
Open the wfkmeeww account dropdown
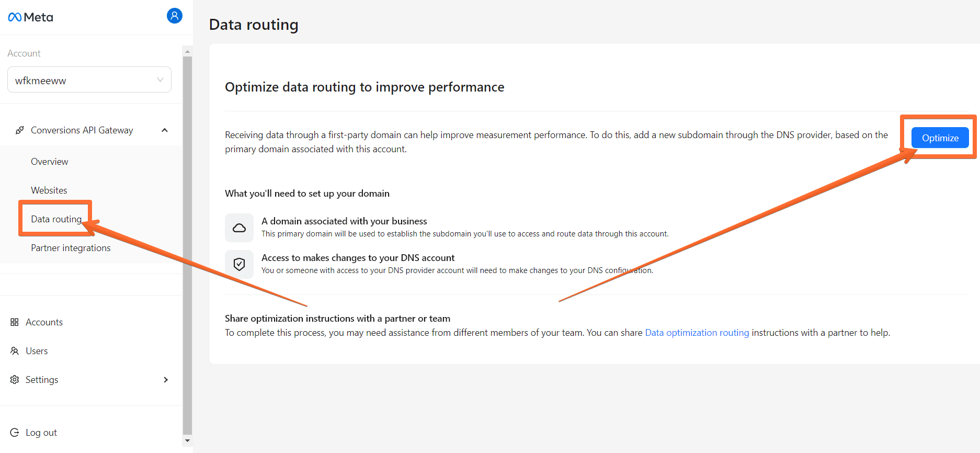[89, 80]
